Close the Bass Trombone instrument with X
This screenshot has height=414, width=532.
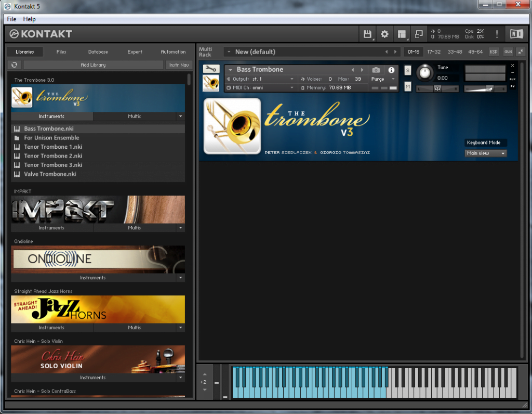tap(512, 65)
